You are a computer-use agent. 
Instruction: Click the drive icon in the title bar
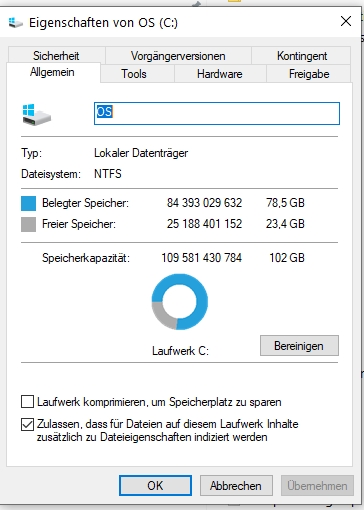tap(16, 23)
